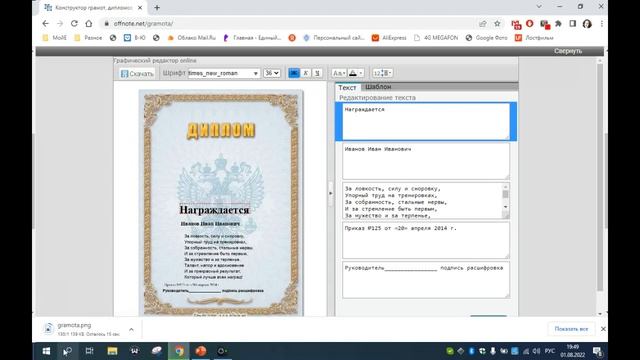640x360 pixels.
Task: Toggle italic text formatting
Action: click(x=305, y=73)
